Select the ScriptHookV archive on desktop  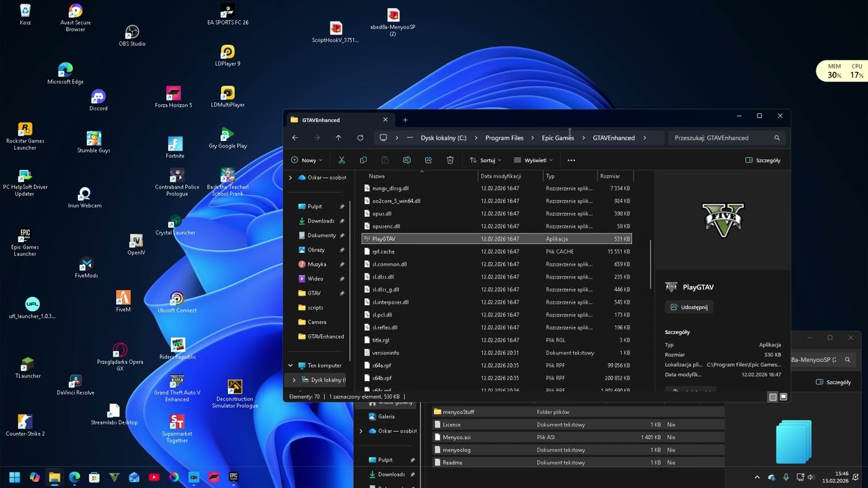(336, 32)
